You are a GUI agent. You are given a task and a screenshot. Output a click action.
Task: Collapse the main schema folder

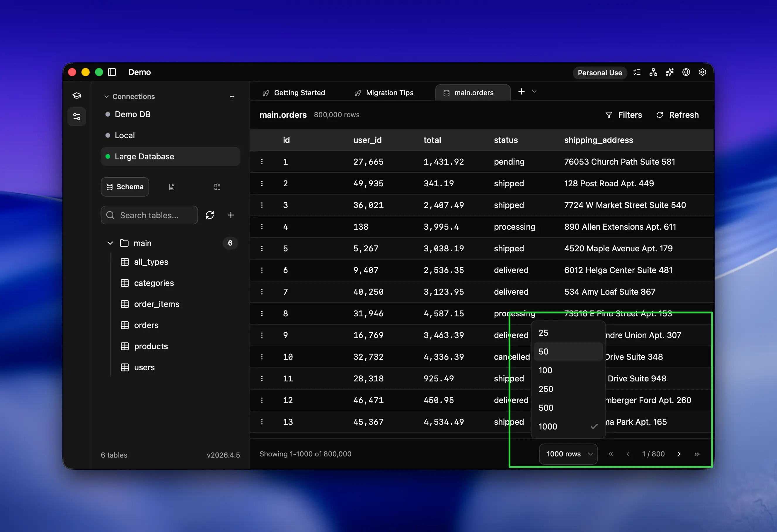click(110, 243)
